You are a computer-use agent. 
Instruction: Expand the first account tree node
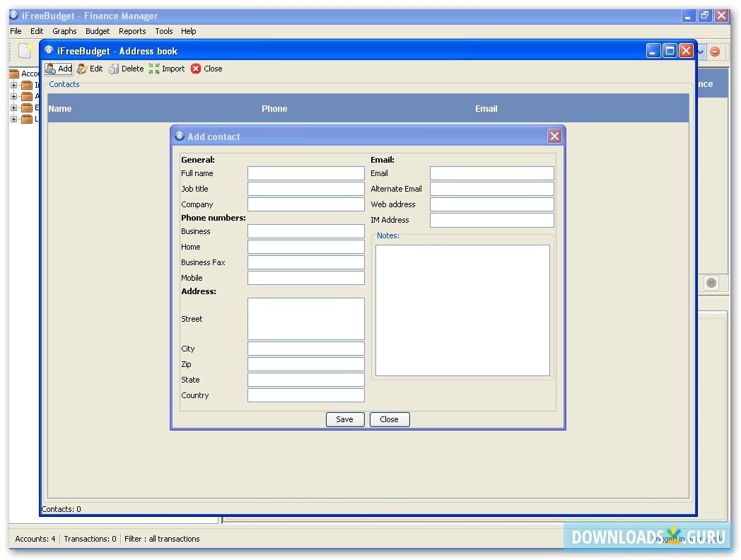[x=13, y=86]
